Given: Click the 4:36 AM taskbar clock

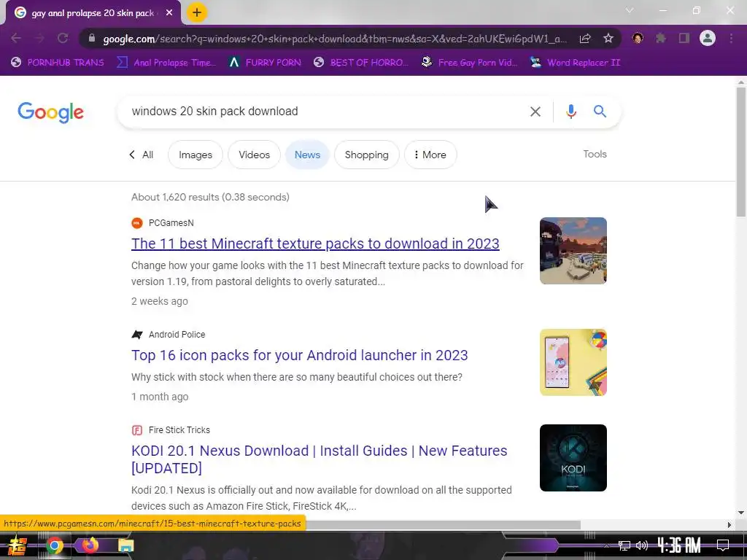Looking at the screenshot, I should (x=679, y=545).
